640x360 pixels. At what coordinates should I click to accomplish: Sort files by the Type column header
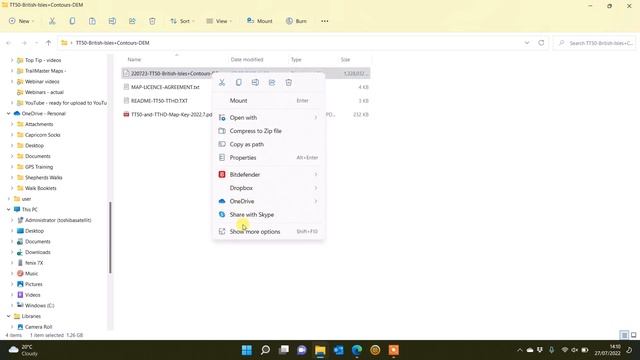tap(296, 60)
